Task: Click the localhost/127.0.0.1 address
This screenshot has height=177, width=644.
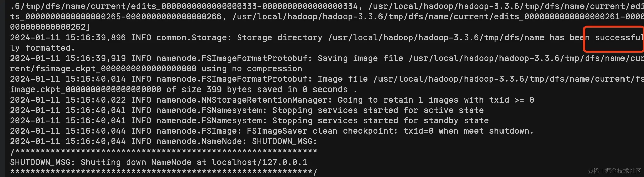Action: click(x=259, y=162)
